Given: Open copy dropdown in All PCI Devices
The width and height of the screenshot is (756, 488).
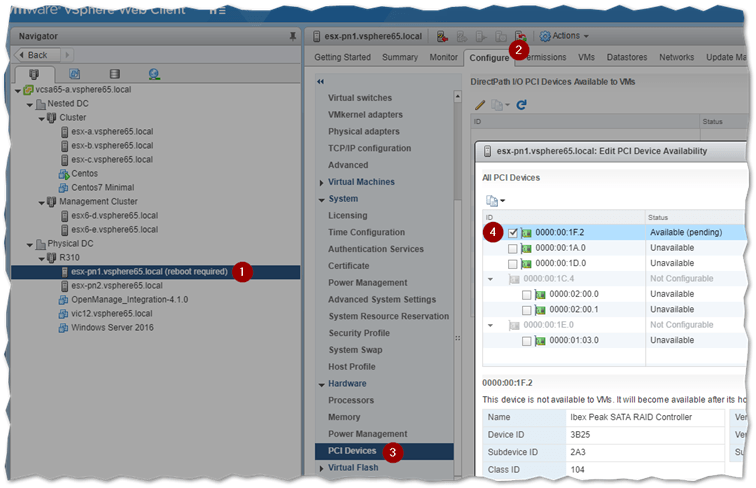Looking at the screenshot, I should pos(495,201).
